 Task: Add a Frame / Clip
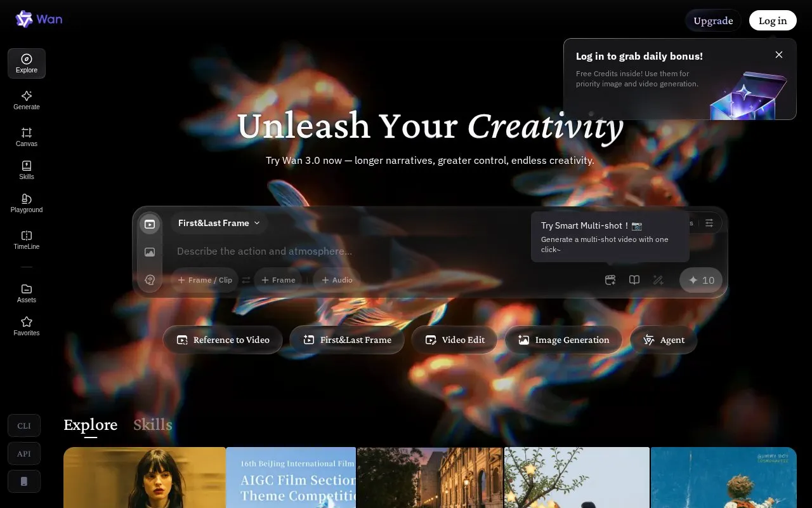pyautogui.click(x=205, y=280)
